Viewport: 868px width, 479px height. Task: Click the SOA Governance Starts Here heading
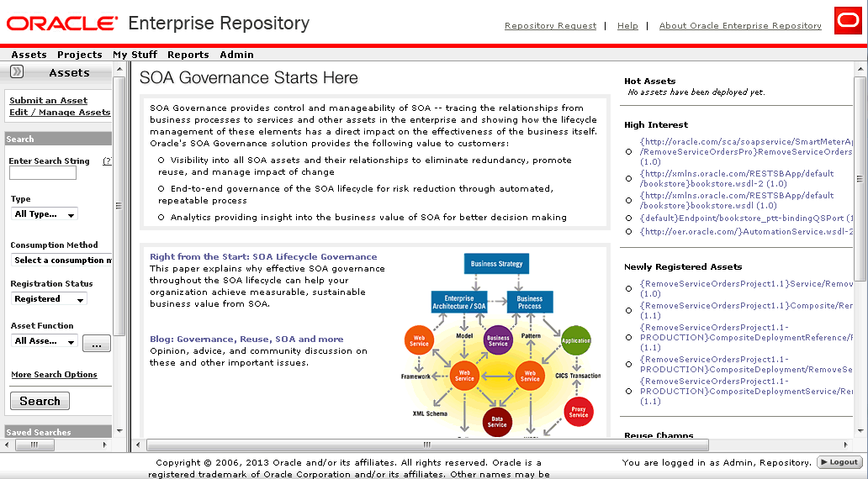(249, 77)
